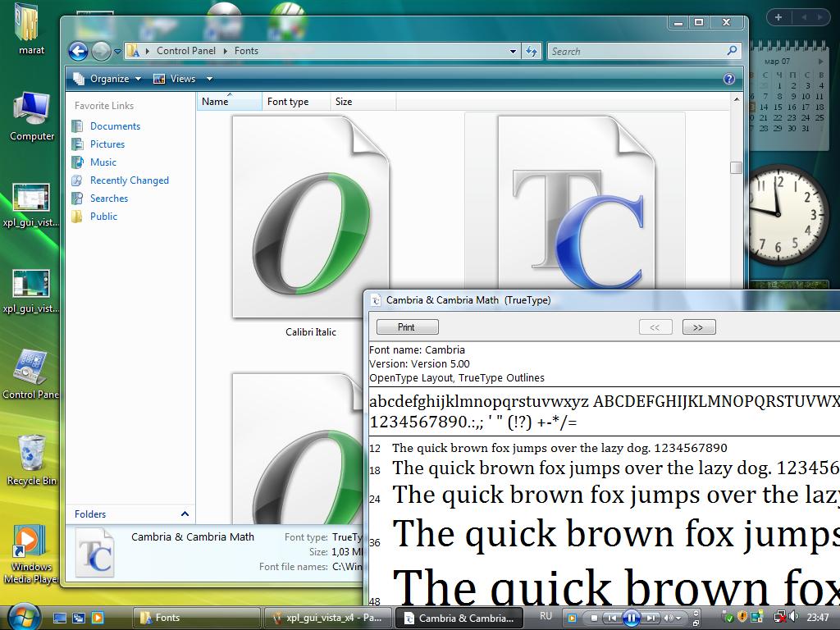Click Show Desktop in Quick Launch

tap(59, 619)
